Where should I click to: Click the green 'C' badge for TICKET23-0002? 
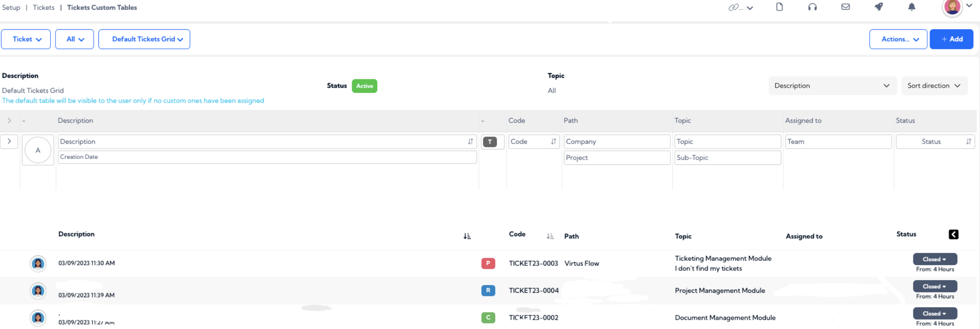tap(488, 318)
